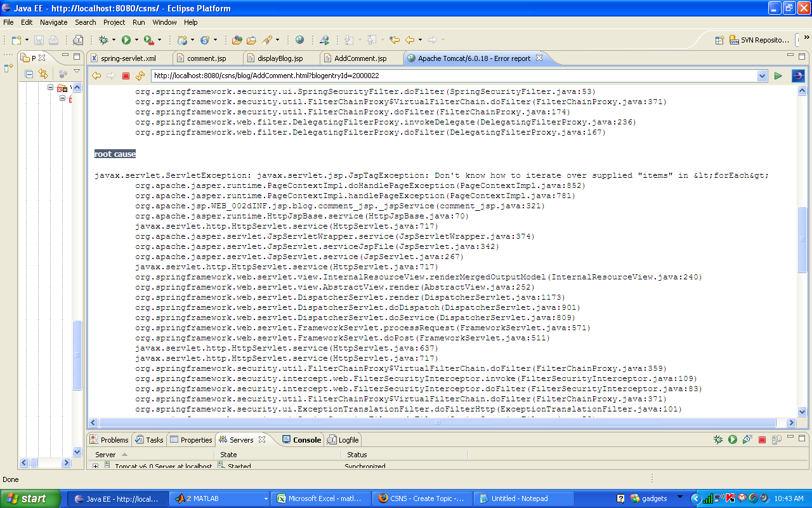Open the Run button dropdown arrow

click(x=136, y=40)
